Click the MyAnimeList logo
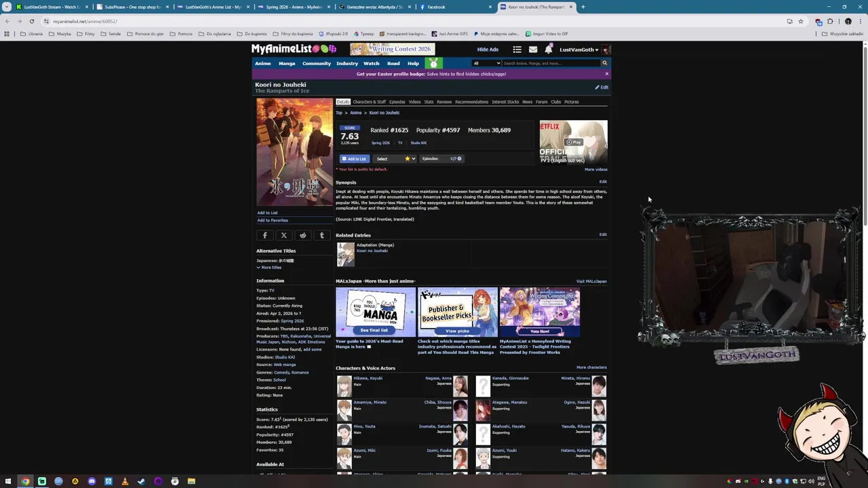This screenshot has height=488, width=868. 294,49
